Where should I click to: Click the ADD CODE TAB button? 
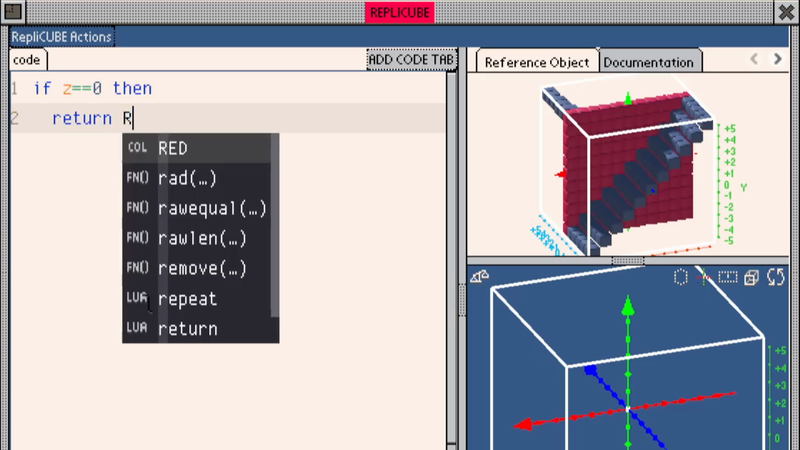[411, 60]
